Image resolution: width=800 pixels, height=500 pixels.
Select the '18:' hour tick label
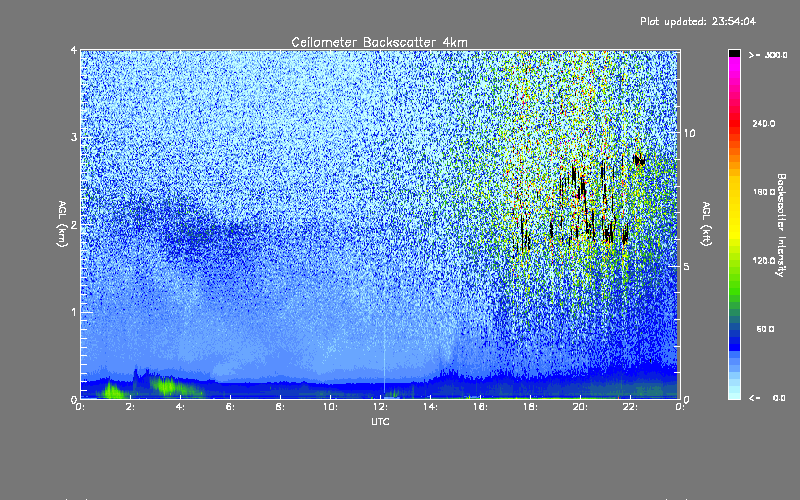(x=531, y=407)
